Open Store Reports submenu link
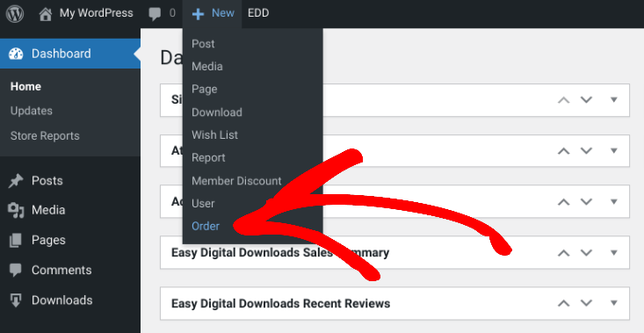Screen dimensions: 644x333 pos(45,136)
